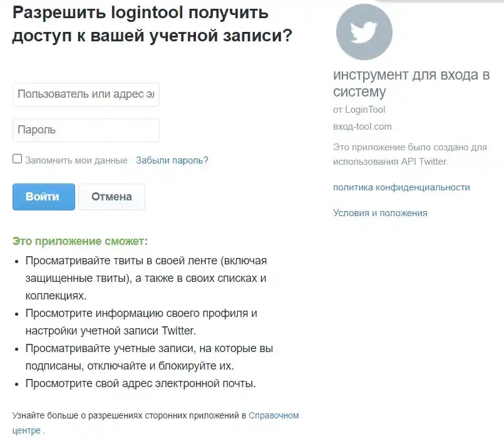Select the grey Twitter logo avatar
Screen dimensions: 504x446
click(364, 32)
